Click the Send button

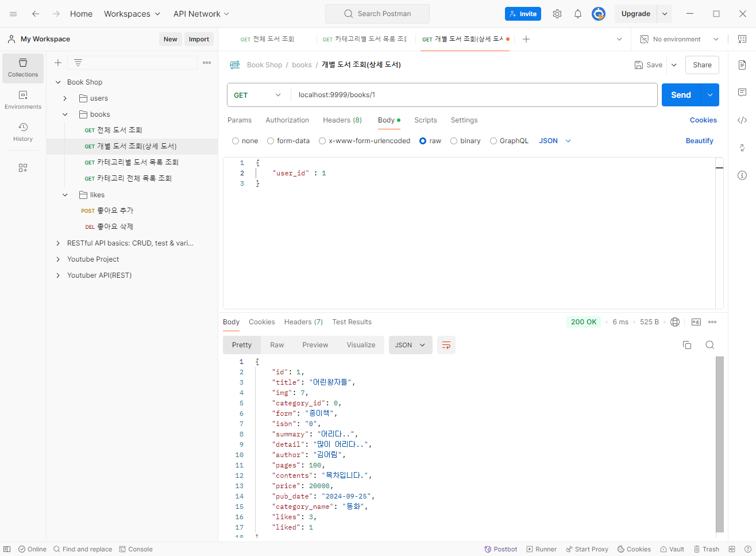coord(681,95)
